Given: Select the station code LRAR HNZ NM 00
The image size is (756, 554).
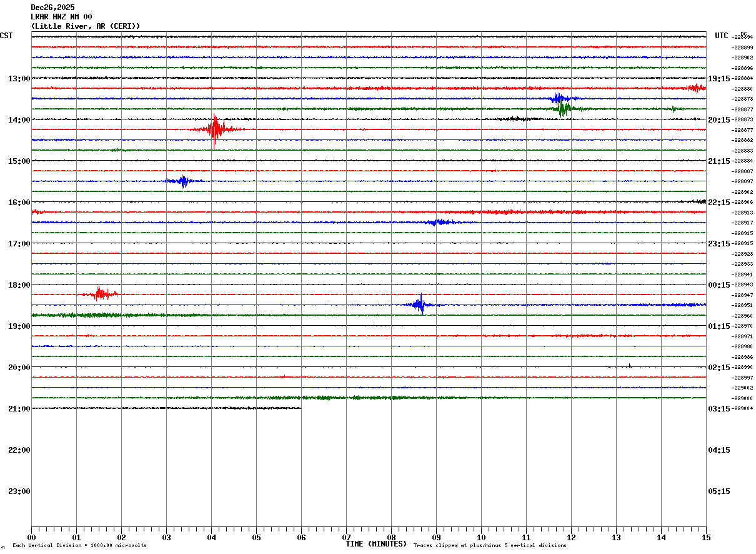Looking at the screenshot, I should 62,17.
